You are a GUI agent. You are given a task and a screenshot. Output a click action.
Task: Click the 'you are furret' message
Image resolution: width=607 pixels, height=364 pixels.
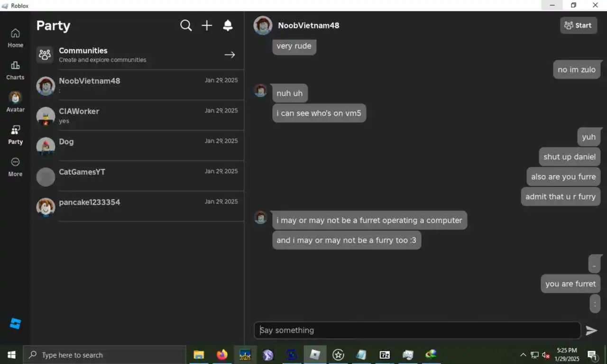point(571,284)
